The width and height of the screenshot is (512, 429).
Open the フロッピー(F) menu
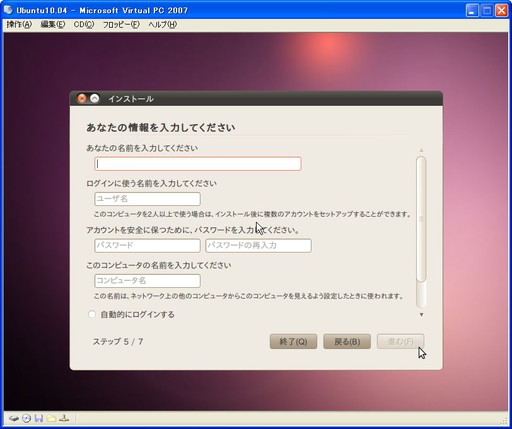[x=121, y=25]
